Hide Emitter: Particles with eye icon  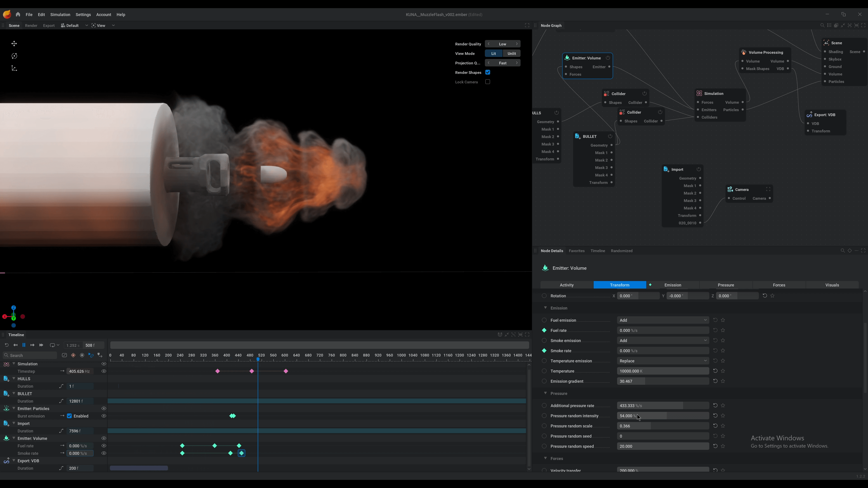coord(104,408)
